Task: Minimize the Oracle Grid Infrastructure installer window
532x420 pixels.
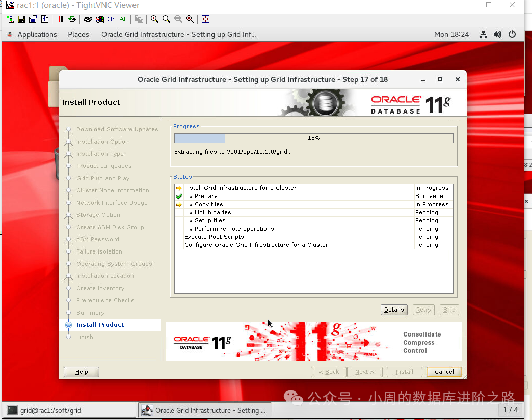Action: coord(423,79)
